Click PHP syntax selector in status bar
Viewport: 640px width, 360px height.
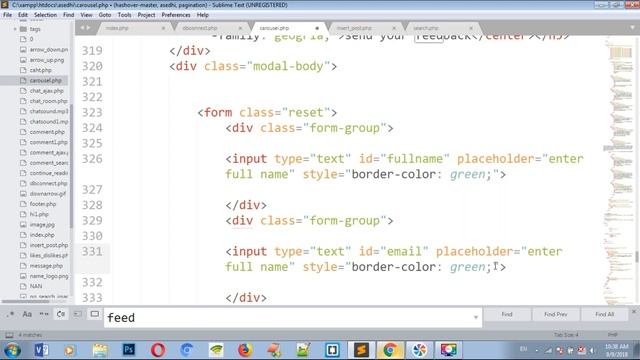612,335
